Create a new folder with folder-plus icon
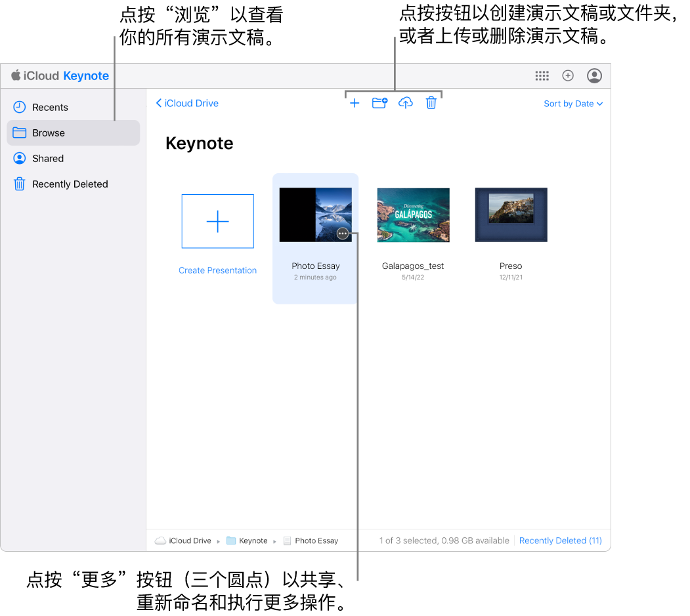The height and width of the screenshot is (616, 690). [x=379, y=103]
